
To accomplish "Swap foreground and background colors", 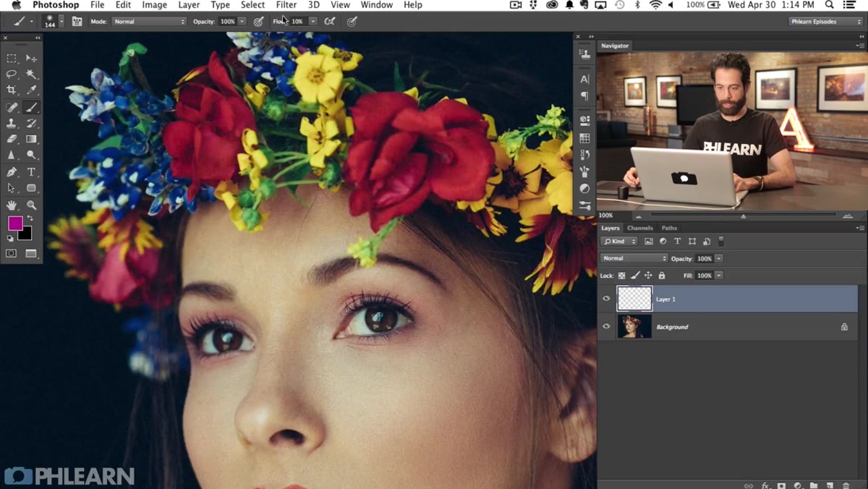I will pos(30,219).
